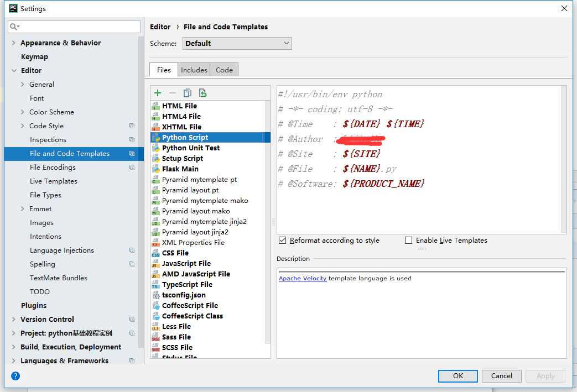Click the Reset to Default template icon
577x392 pixels.
click(202, 93)
